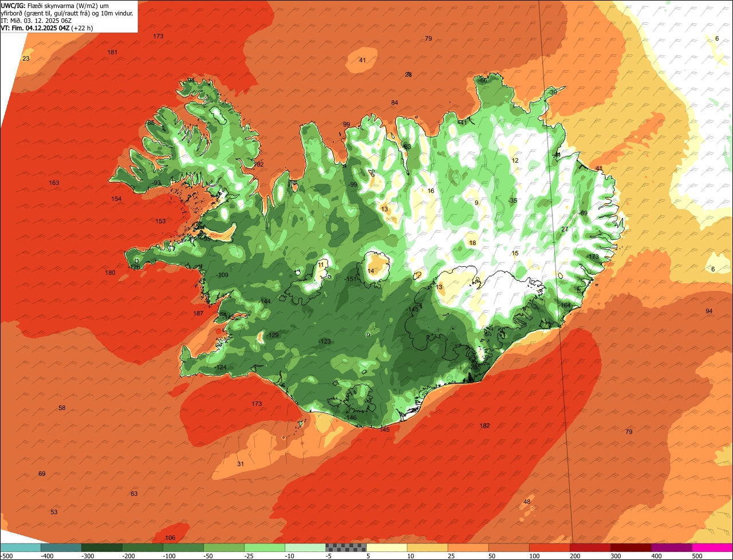Click the legend swatch between -500 and -400

[20, 547]
